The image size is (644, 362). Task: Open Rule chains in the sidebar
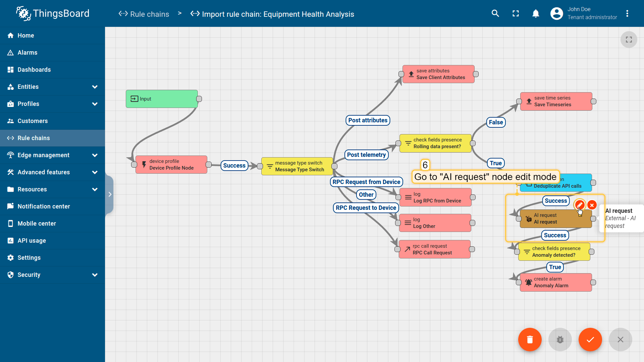pyautogui.click(x=52, y=138)
